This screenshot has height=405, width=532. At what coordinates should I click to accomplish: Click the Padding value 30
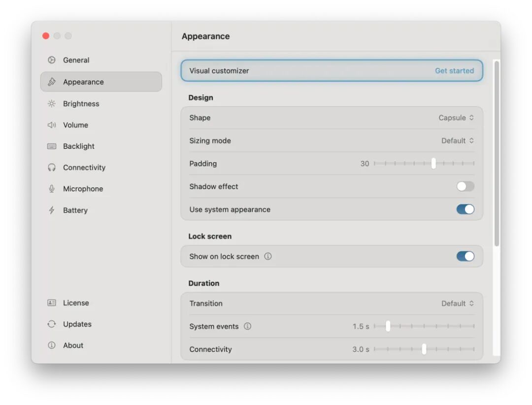[x=365, y=164]
